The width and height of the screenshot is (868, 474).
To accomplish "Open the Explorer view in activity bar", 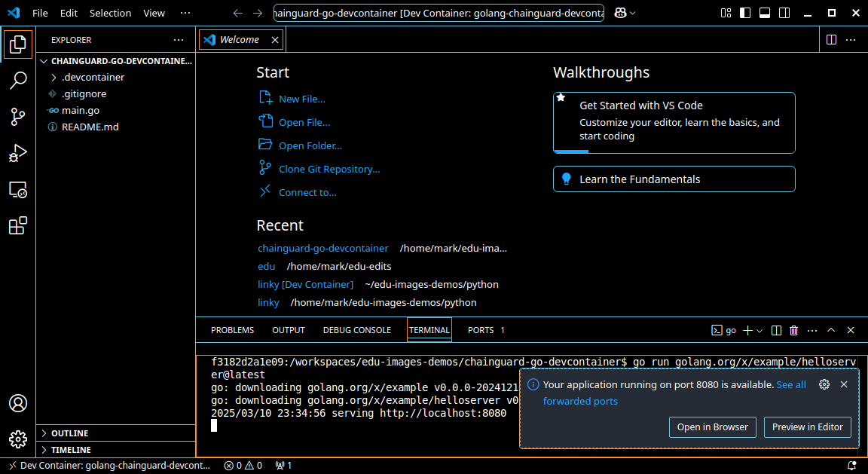I will 18,44.
